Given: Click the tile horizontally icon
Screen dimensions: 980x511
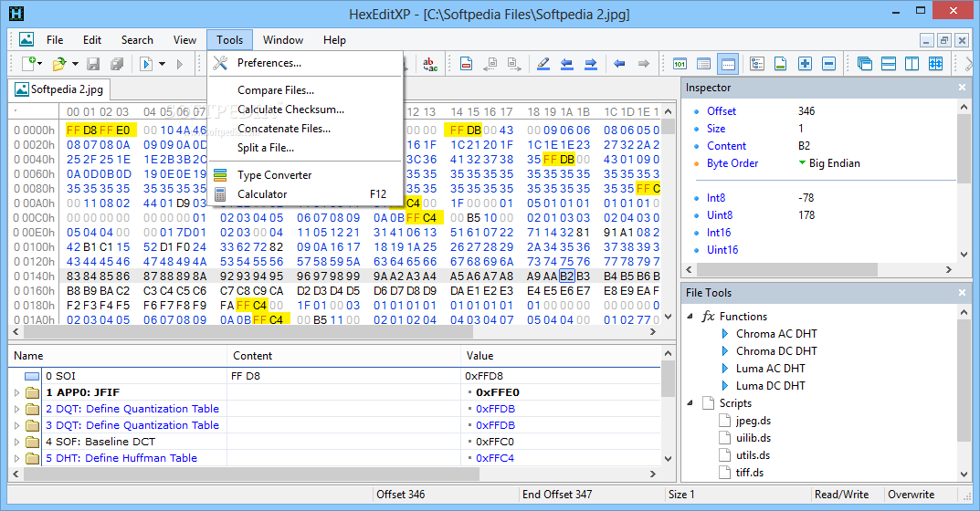Looking at the screenshot, I should point(888,63).
